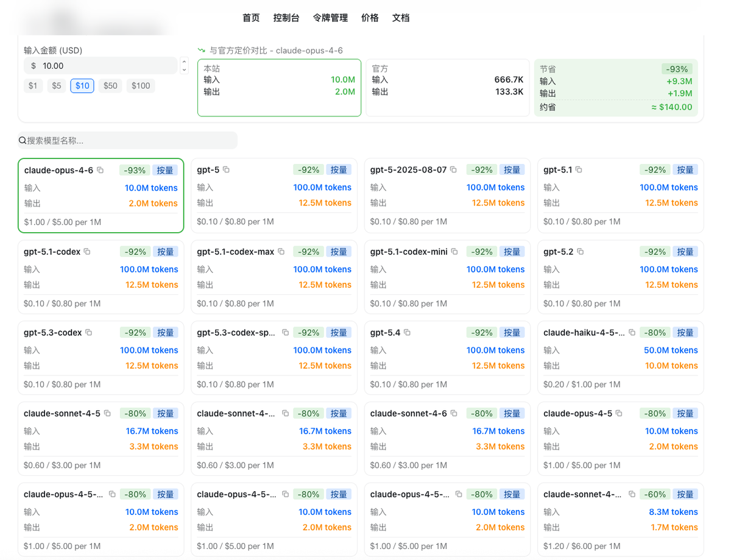Click the search magnifier icon
This screenshot has width=731, height=560.
pos(23,141)
